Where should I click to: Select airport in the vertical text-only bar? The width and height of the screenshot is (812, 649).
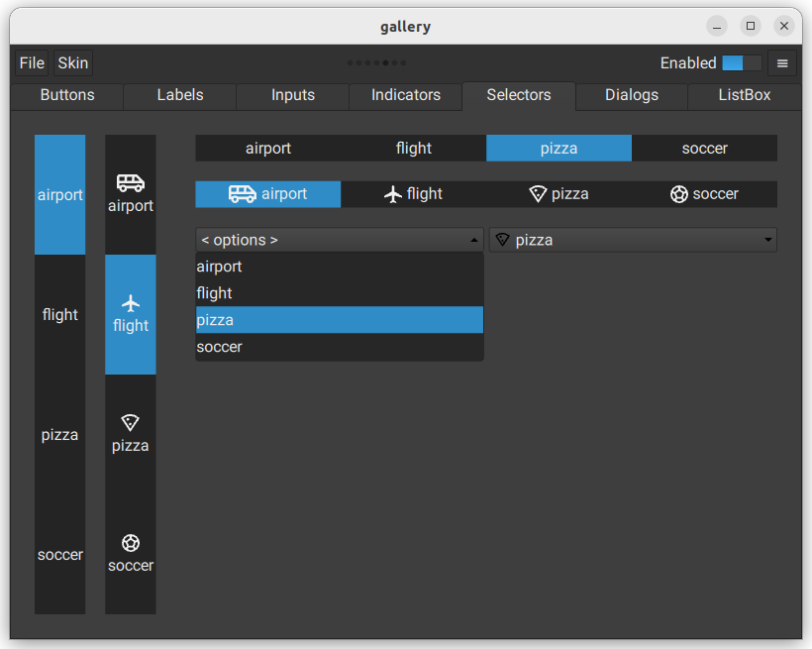tap(60, 195)
